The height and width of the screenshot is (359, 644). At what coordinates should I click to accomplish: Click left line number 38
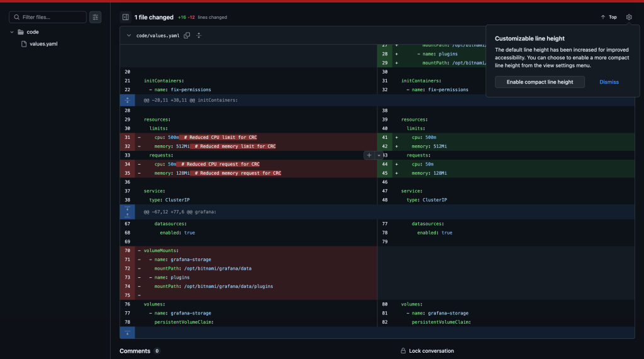click(127, 200)
